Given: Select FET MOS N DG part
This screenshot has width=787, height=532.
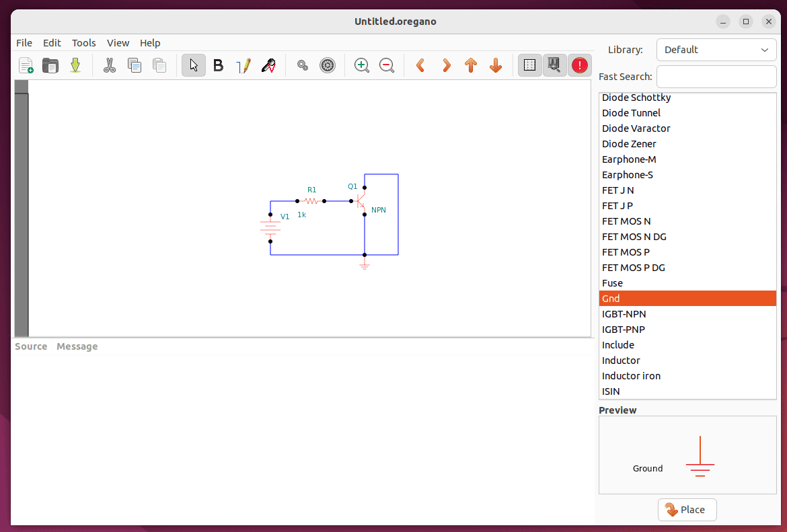Looking at the screenshot, I should coord(687,237).
